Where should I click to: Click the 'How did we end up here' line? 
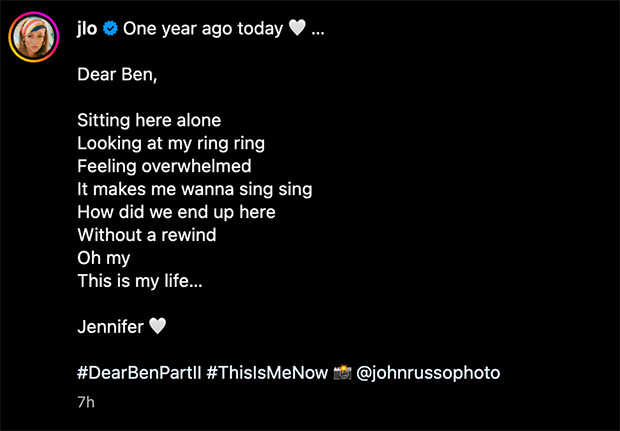point(176,213)
